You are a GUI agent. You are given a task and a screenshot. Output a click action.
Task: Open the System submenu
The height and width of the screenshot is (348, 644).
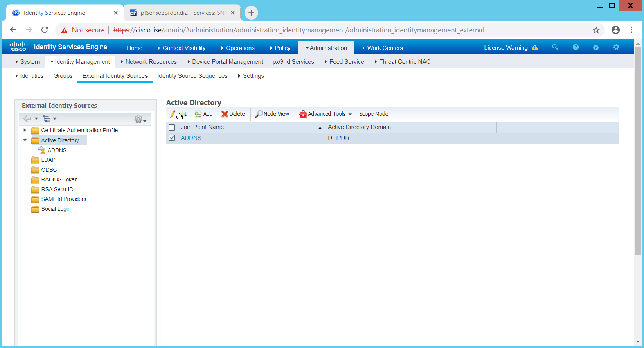pos(27,62)
